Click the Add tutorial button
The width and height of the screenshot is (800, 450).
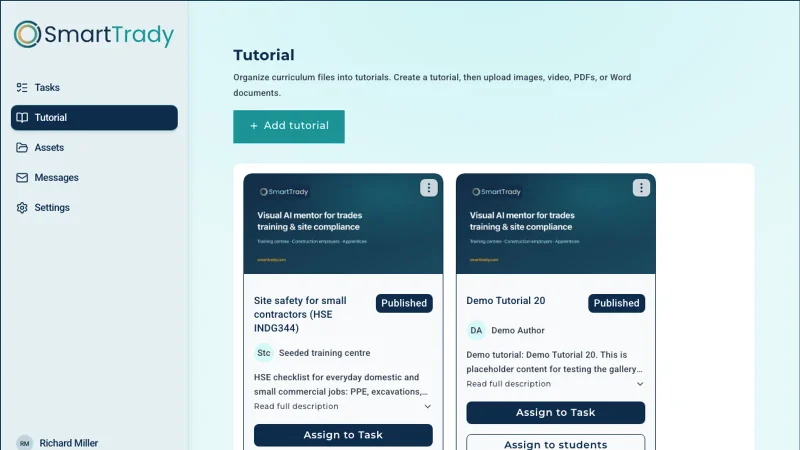289,127
